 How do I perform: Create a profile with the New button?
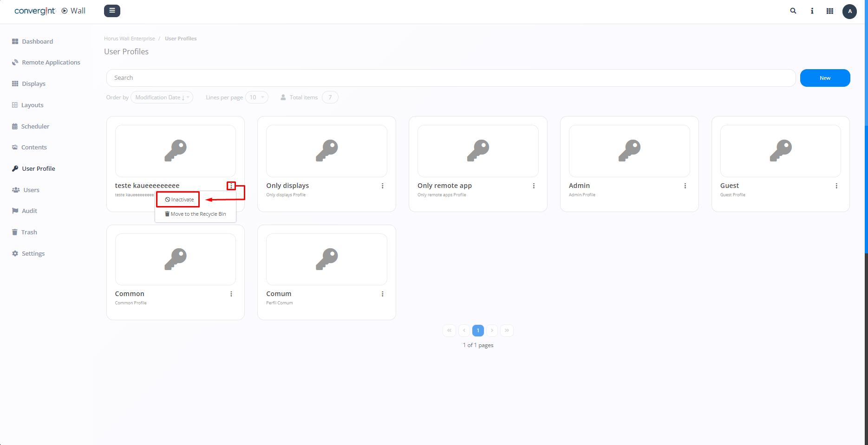click(825, 78)
